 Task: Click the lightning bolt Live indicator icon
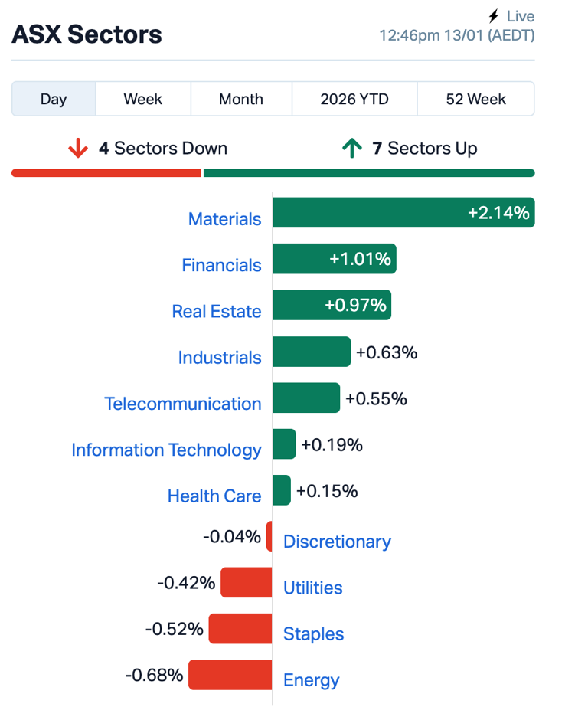coord(492,15)
